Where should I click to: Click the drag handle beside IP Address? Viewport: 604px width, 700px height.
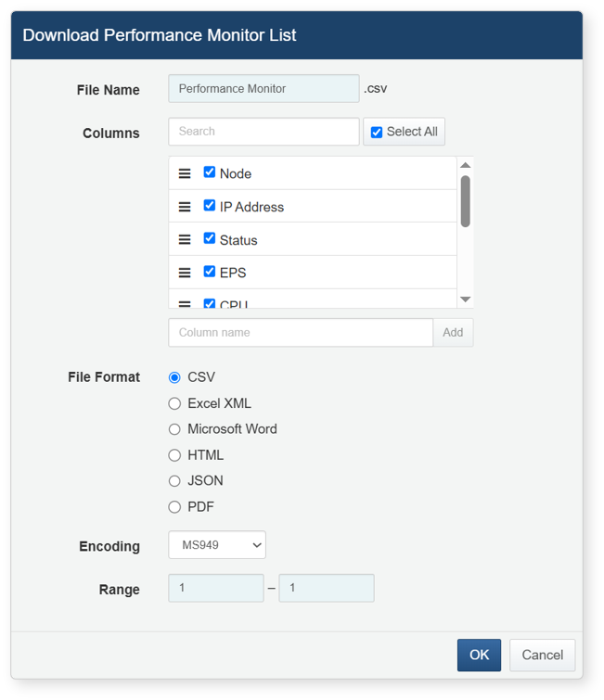(x=185, y=207)
